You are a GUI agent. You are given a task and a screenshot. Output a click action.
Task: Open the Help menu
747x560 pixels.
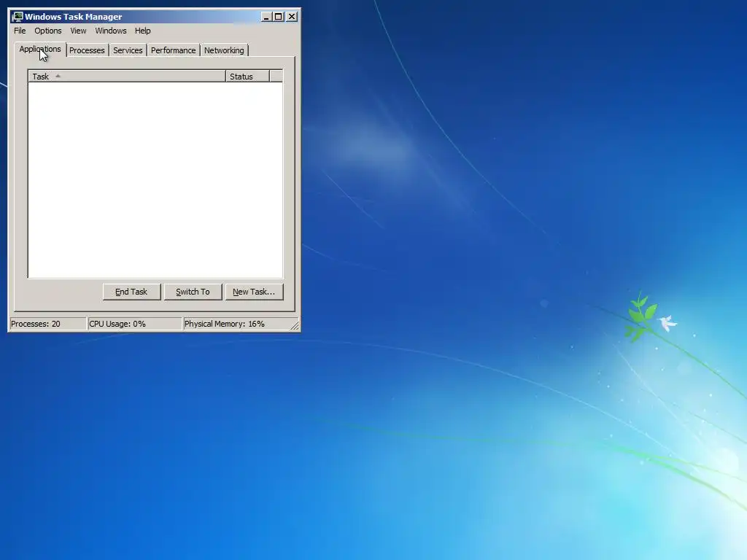(x=142, y=31)
